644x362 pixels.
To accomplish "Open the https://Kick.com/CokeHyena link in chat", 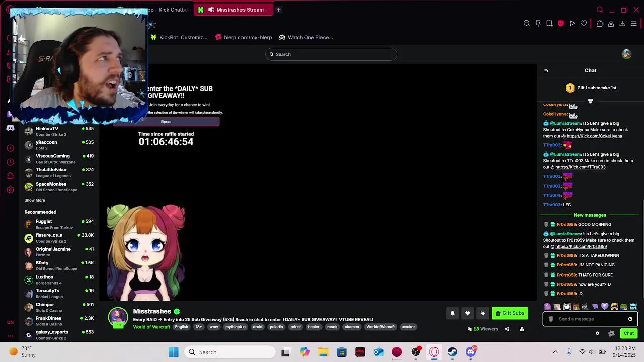I will 594,136.
